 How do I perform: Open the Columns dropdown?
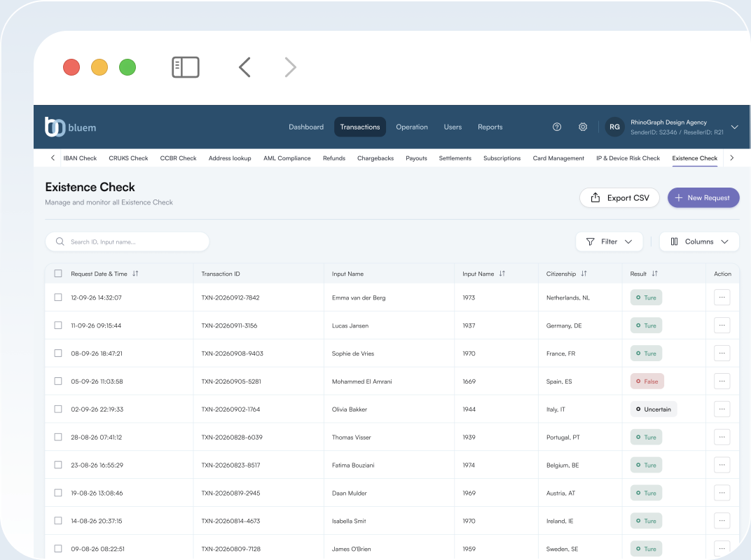tap(699, 241)
